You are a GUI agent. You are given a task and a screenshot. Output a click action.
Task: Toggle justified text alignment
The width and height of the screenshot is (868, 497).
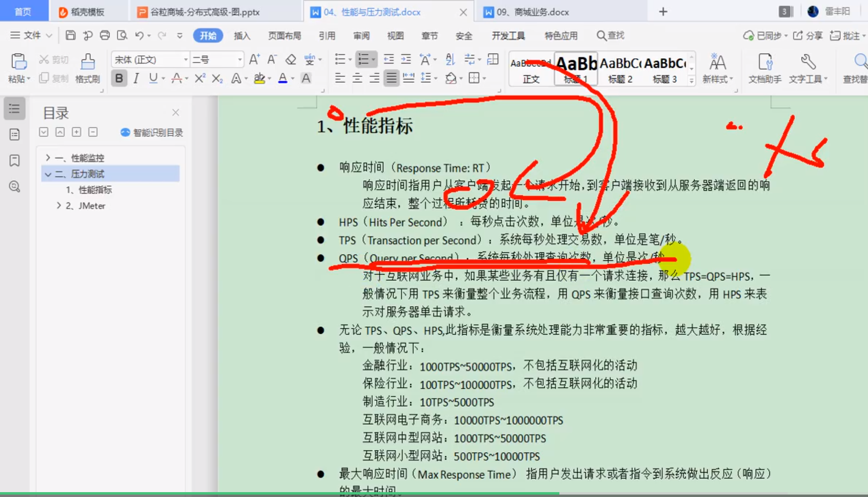coord(391,78)
